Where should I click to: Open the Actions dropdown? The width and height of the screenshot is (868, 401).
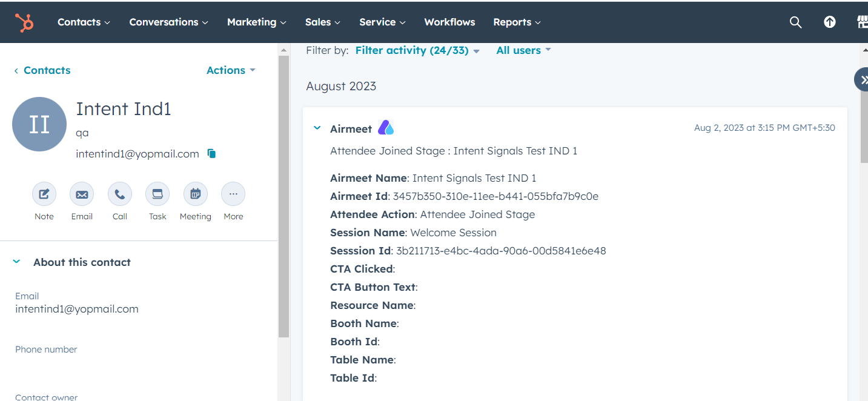click(x=231, y=70)
